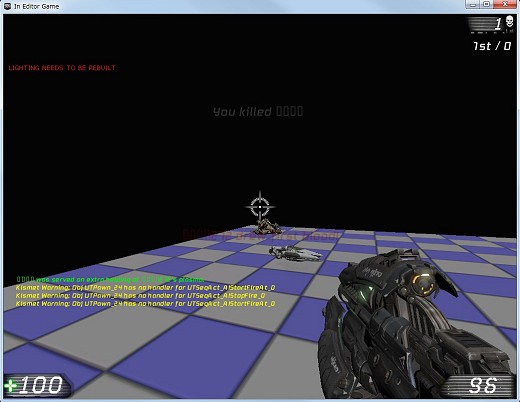The height and width of the screenshot is (402, 520).
Task: Click the 'LIGHTING NEEDS TO BE REBUILT' warning
Action: pos(62,68)
